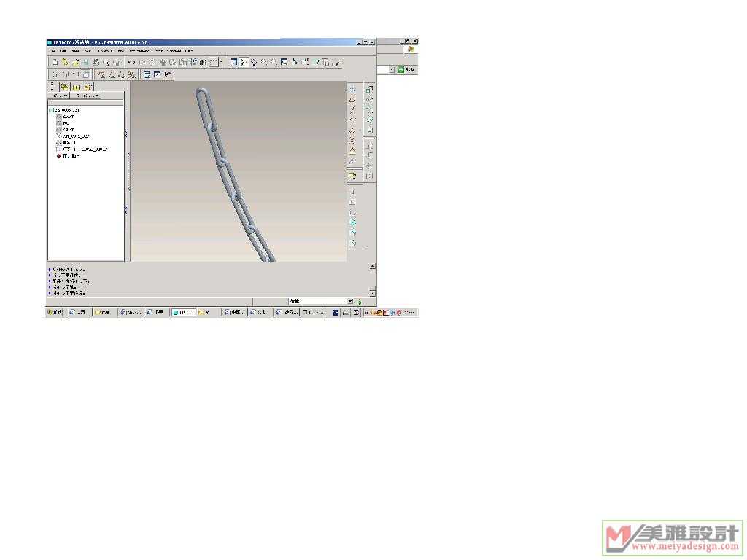The width and height of the screenshot is (747, 560).
Task: Open the address dropdown in background browser window
Action: point(392,69)
